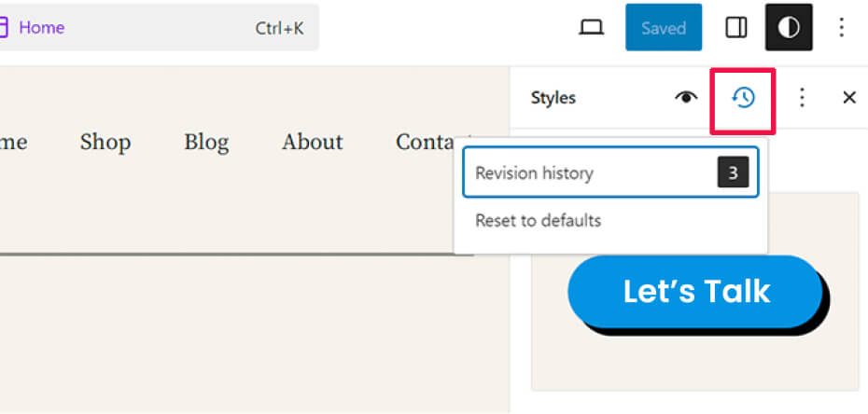Open the Revisions clock icon
This screenshot has height=414, width=868.
(743, 98)
